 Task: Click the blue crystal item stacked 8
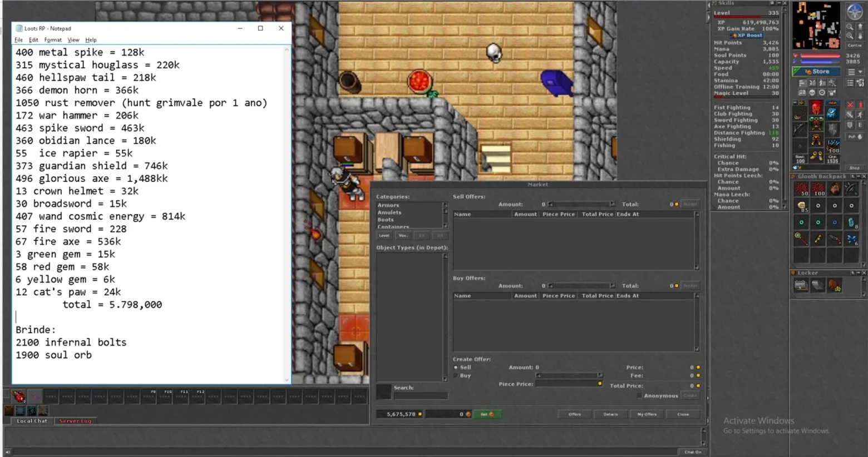tap(851, 222)
